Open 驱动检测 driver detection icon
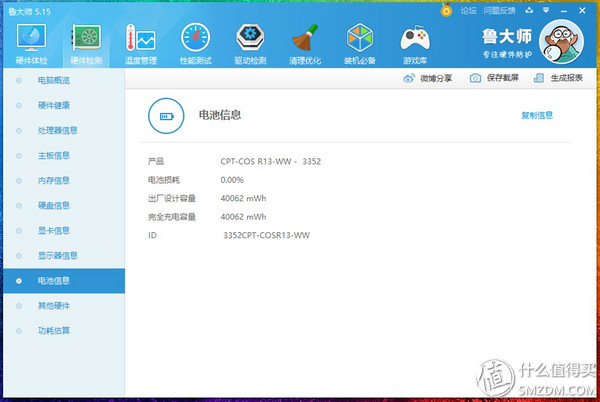The height and width of the screenshot is (402, 600). (x=250, y=37)
